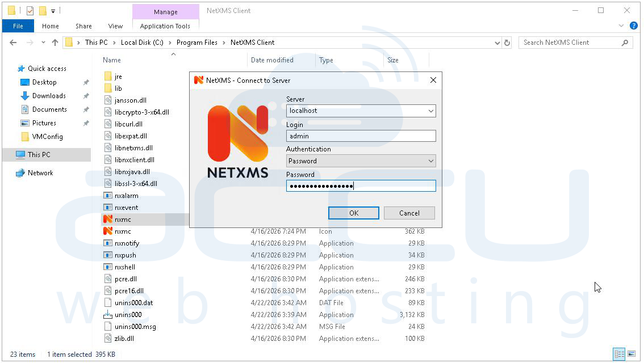Sort files by the Name column

tap(112, 60)
